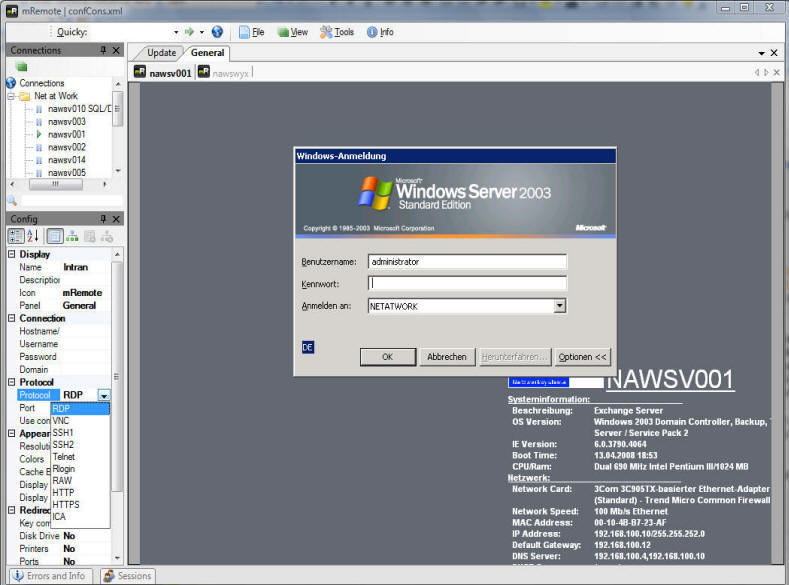
Task: Open the File menu
Action: click(252, 32)
